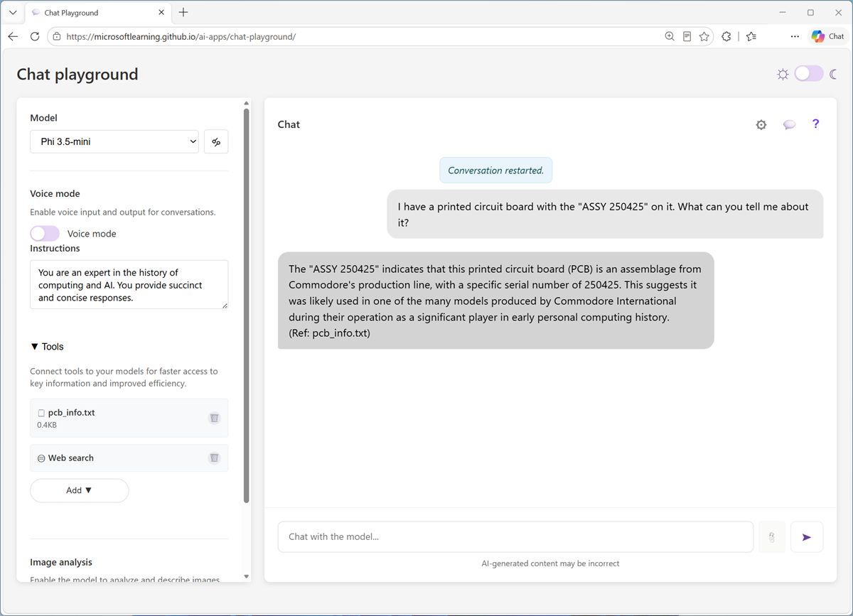Click the sidebar scroll down arrow
This screenshot has width=853, height=616.
[x=247, y=577]
